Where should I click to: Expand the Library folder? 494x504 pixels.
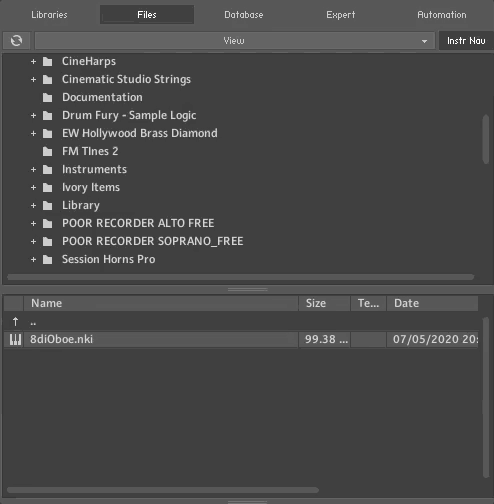(33, 206)
